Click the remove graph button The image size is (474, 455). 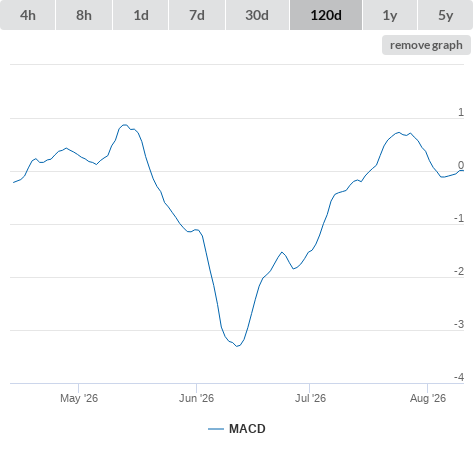click(426, 45)
